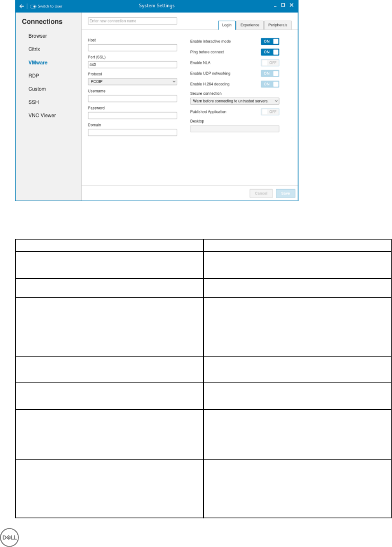Minimize the System Settings window
Viewport: 392px width, 547px height.
(x=275, y=6)
